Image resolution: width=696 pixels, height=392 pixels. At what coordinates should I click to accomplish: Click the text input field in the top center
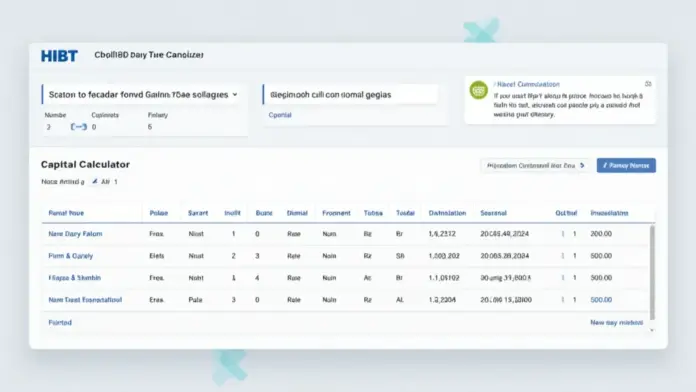[350, 95]
